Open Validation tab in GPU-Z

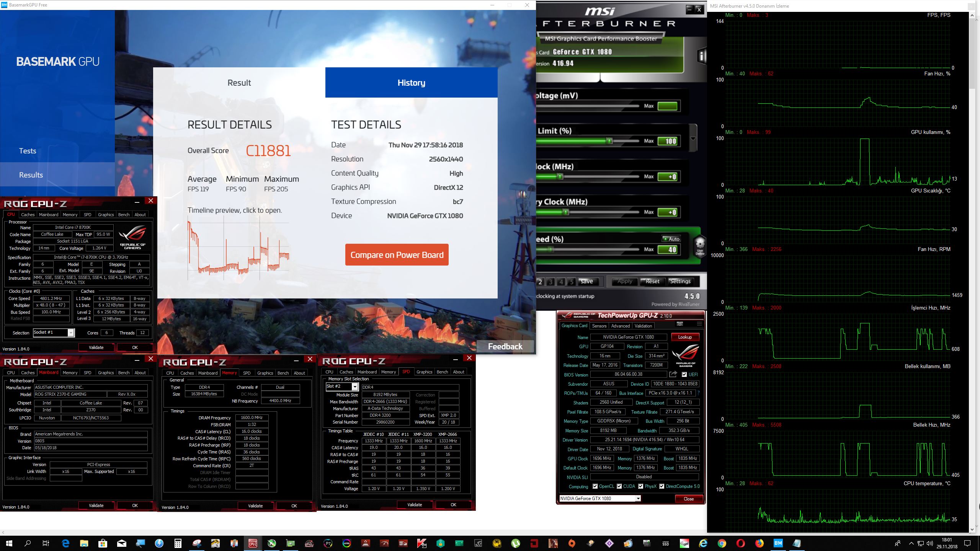click(643, 326)
